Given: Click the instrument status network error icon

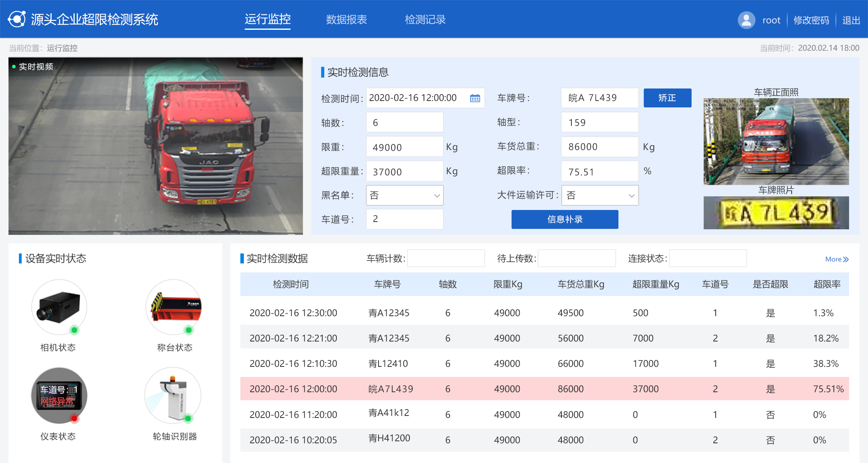Looking at the screenshot, I should pyautogui.click(x=59, y=395).
